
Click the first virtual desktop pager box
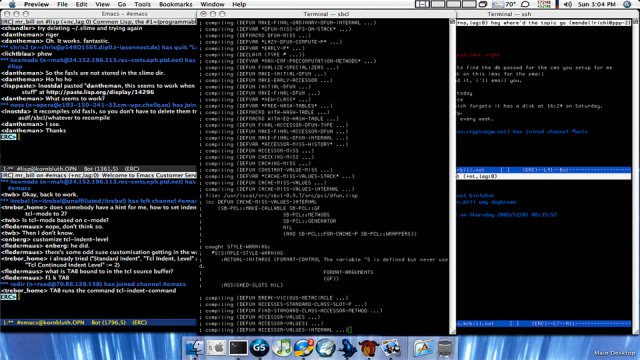click(422, 4)
